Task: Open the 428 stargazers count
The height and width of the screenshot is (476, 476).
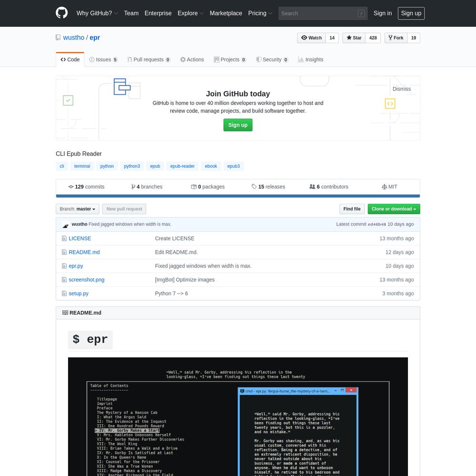Action: click(x=373, y=38)
